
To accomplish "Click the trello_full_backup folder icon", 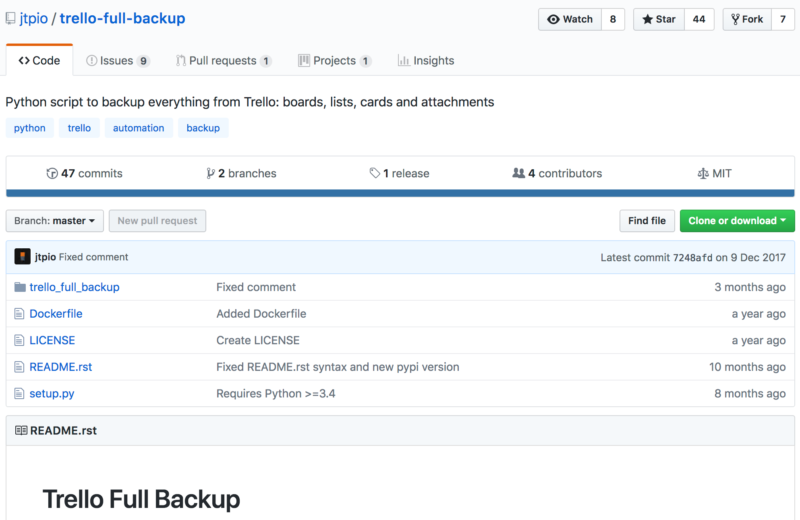I will tap(20, 287).
